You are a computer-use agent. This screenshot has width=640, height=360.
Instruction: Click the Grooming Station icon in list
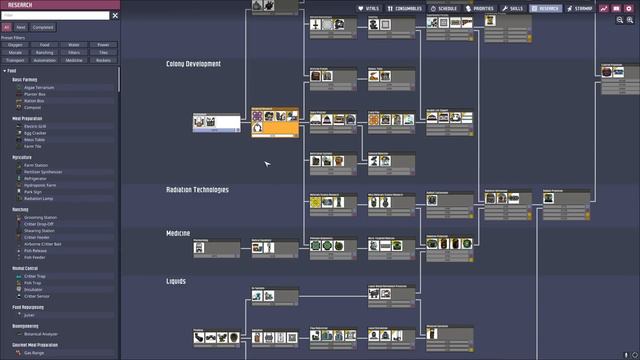(19, 217)
